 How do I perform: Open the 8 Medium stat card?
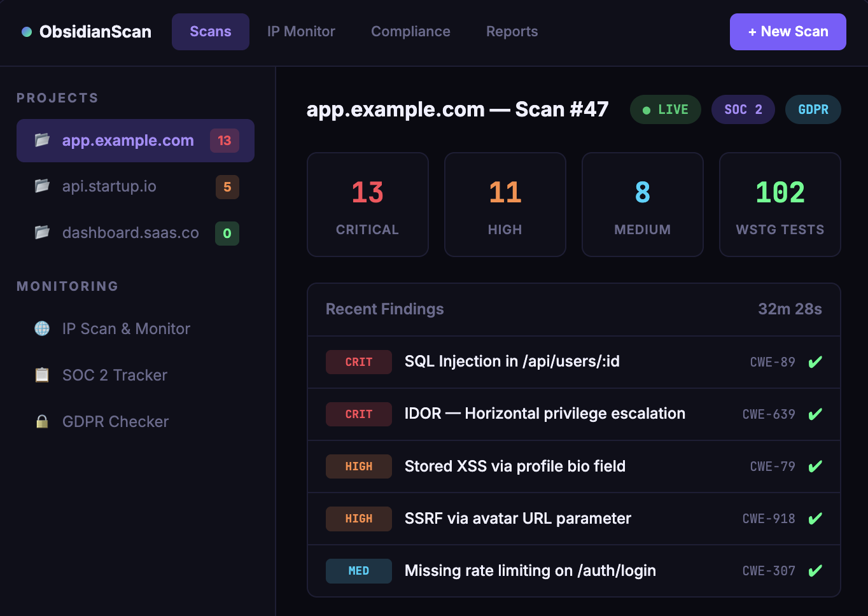tap(643, 204)
